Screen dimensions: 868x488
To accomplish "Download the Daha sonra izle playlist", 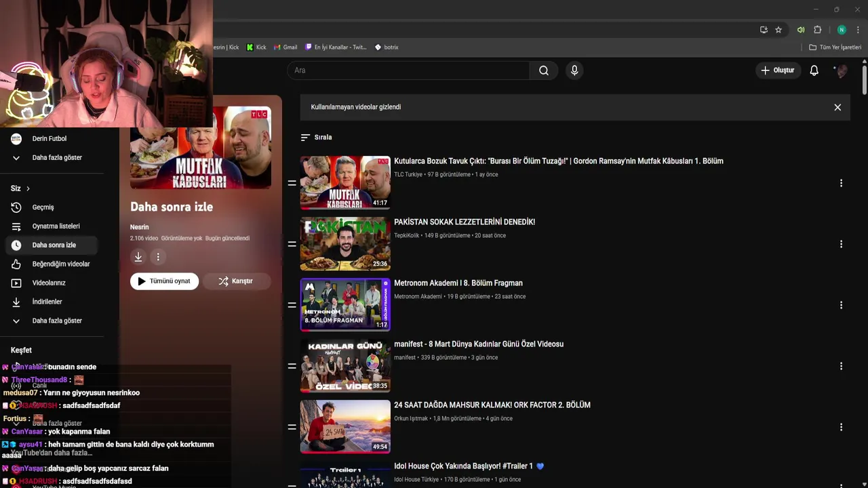I will [x=138, y=257].
